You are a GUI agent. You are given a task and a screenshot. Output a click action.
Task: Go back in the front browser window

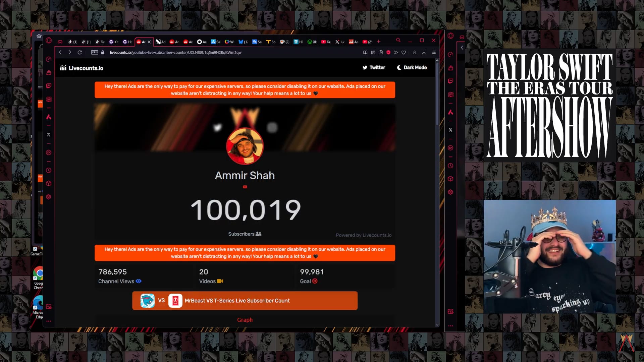(60, 52)
